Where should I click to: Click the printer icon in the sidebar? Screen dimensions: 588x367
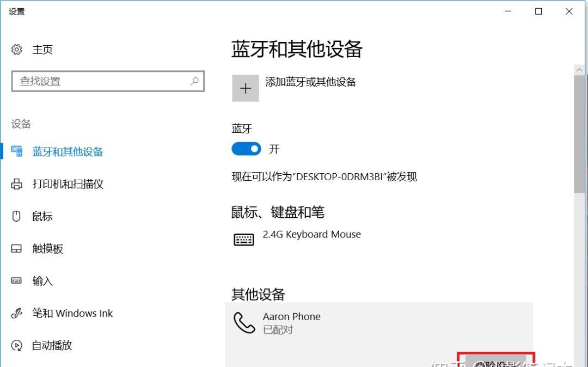pyautogui.click(x=16, y=184)
